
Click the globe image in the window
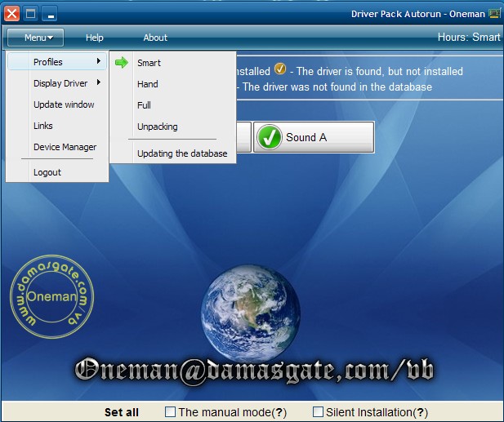point(250,313)
